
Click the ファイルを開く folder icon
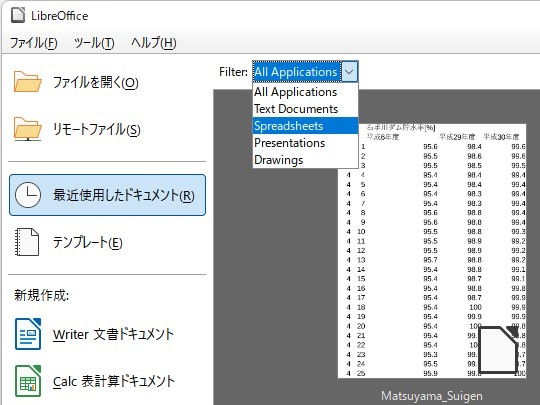pyautogui.click(x=28, y=82)
